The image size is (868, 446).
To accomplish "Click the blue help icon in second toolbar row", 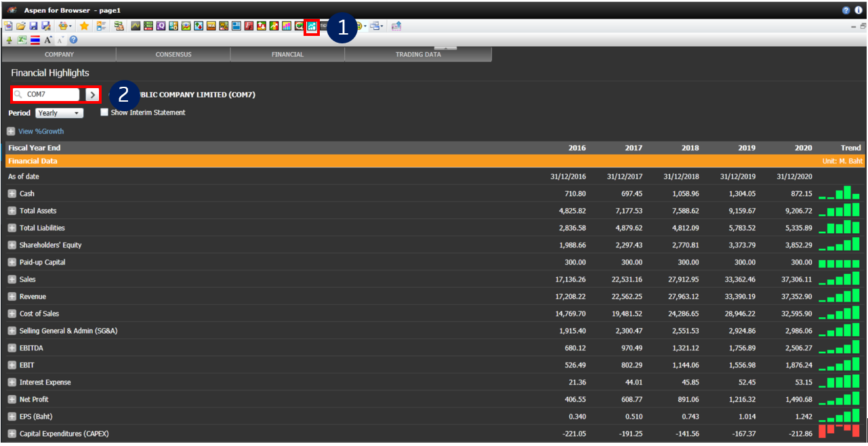I will click(x=73, y=40).
